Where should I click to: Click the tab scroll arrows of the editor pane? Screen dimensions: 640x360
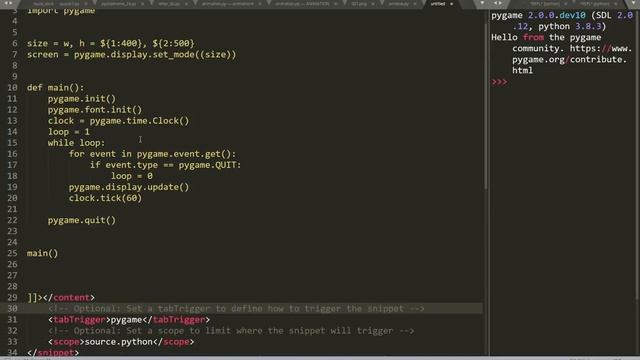[x=8, y=3]
